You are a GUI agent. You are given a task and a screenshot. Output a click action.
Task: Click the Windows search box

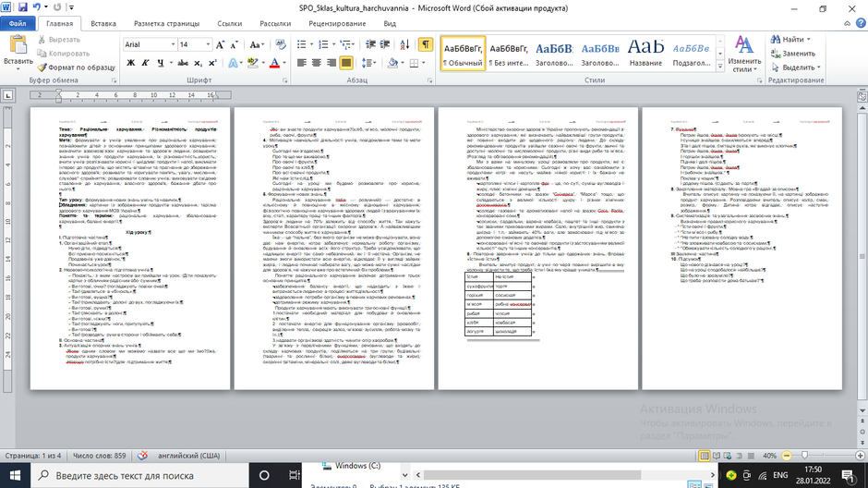click(139, 475)
